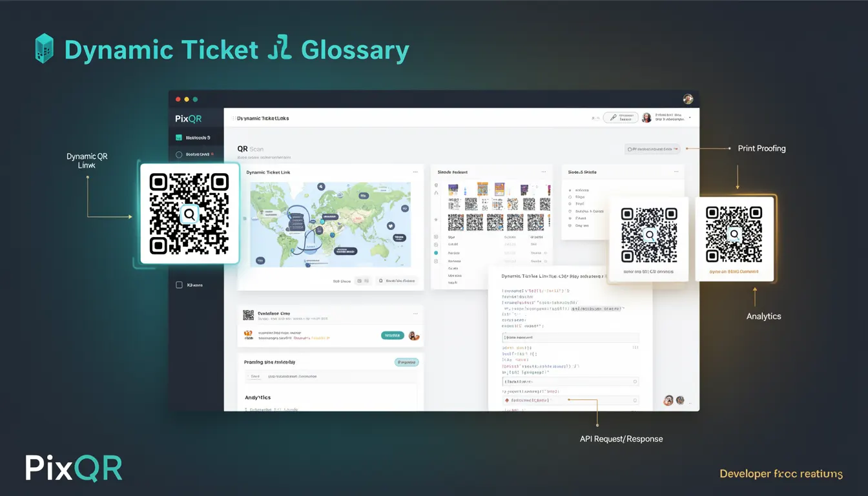Click the Analytics heading at the bottom

[x=258, y=397]
